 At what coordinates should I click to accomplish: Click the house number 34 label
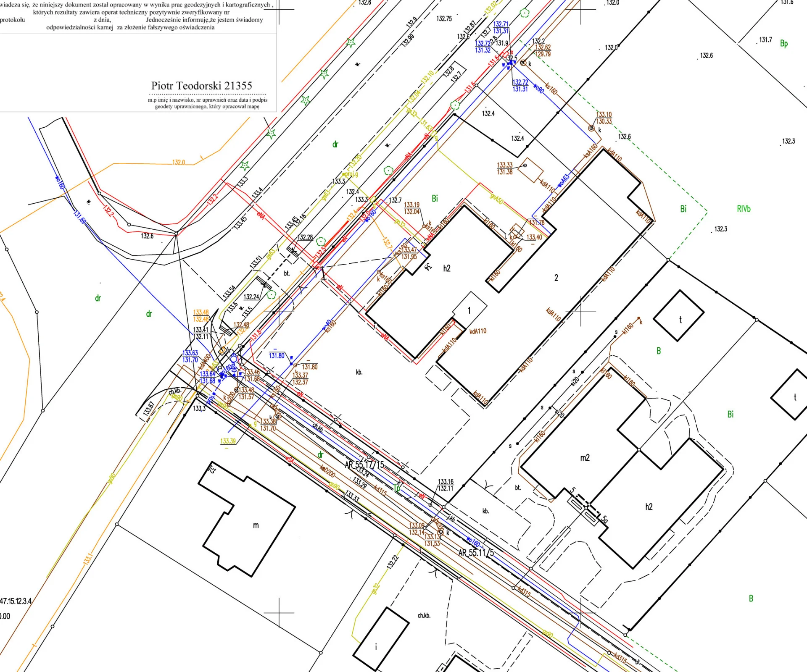(428, 267)
